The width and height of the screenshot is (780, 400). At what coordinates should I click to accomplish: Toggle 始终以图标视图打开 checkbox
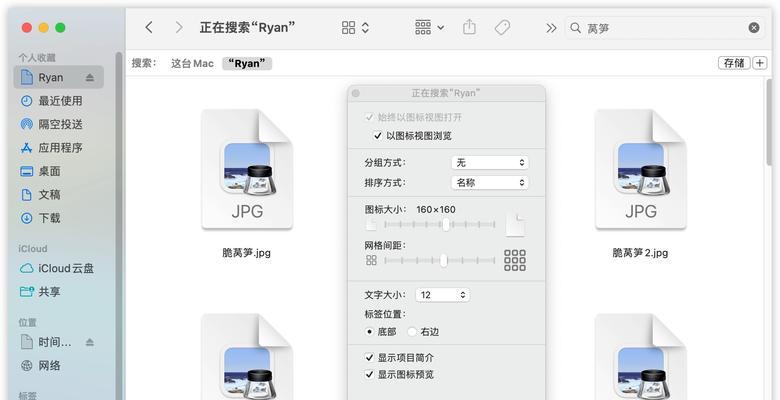pyautogui.click(x=369, y=117)
